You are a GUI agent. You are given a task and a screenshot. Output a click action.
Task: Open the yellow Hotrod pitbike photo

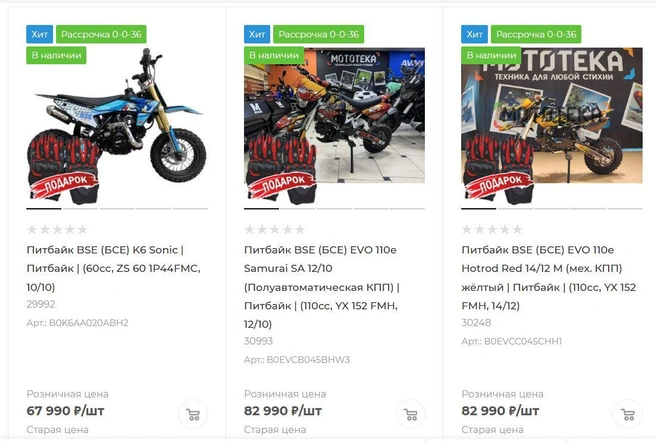click(552, 125)
